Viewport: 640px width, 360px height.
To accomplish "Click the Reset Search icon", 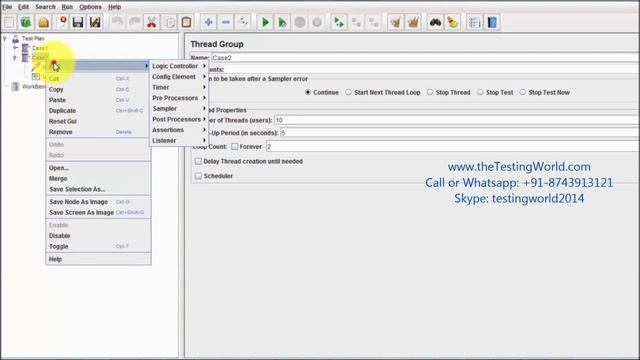I will (x=452, y=22).
